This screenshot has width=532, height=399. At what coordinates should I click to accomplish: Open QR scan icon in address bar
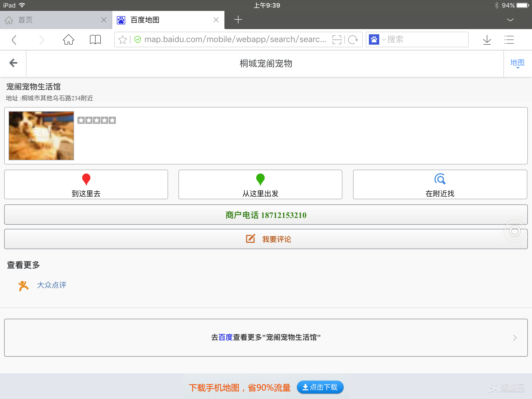tap(337, 39)
